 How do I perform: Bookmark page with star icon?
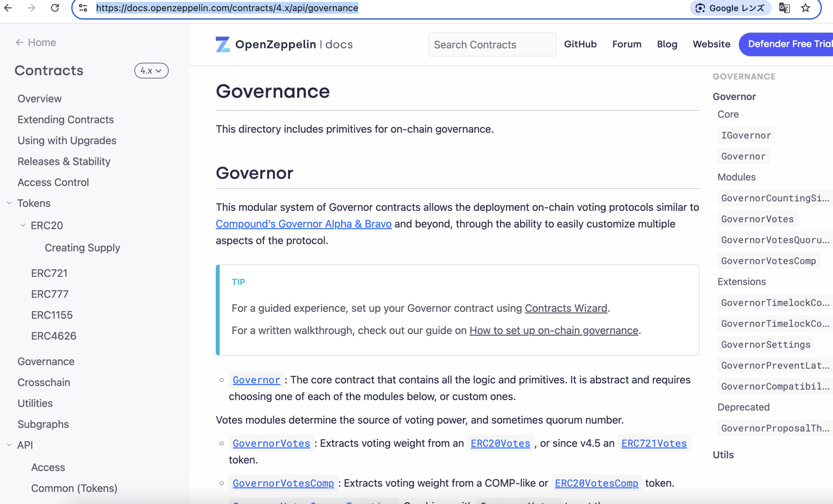click(x=805, y=8)
